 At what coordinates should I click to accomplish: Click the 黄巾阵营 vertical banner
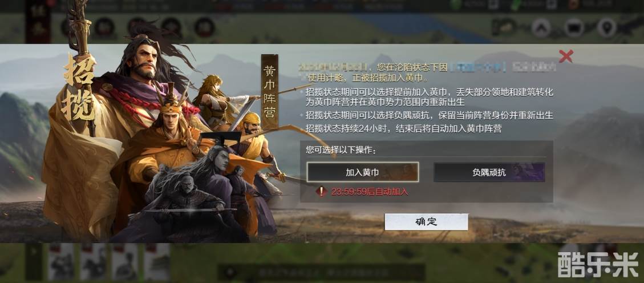point(270,91)
